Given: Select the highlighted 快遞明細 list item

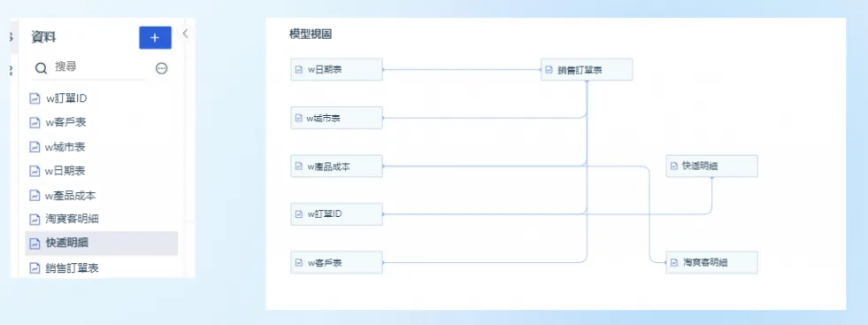Looking at the screenshot, I should click(x=101, y=243).
